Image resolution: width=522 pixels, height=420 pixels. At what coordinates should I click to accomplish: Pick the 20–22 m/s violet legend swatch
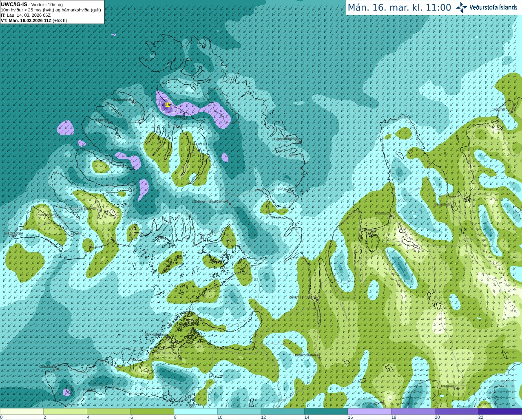[x=457, y=411]
